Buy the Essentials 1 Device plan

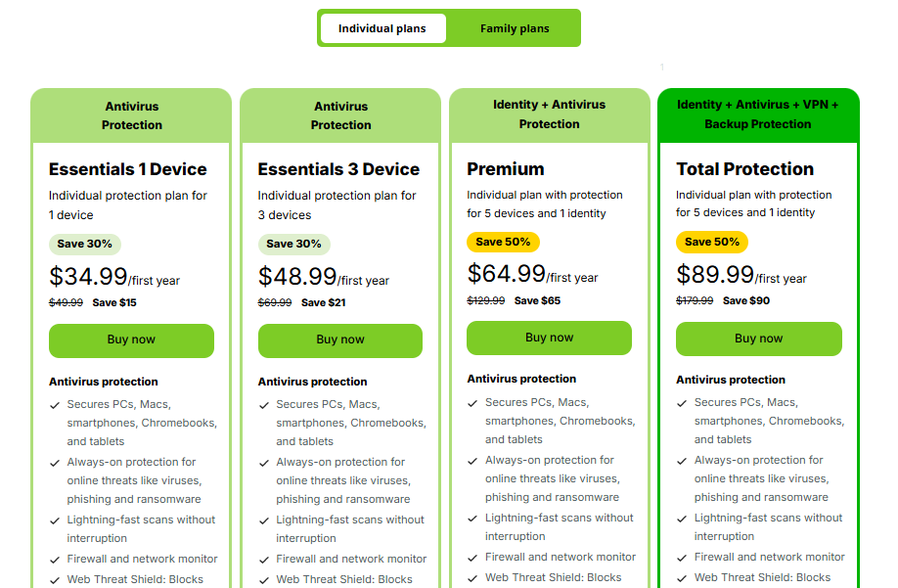point(131,340)
